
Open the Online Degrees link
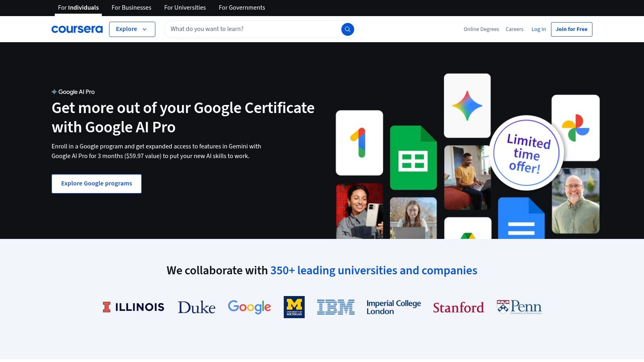[x=481, y=29]
